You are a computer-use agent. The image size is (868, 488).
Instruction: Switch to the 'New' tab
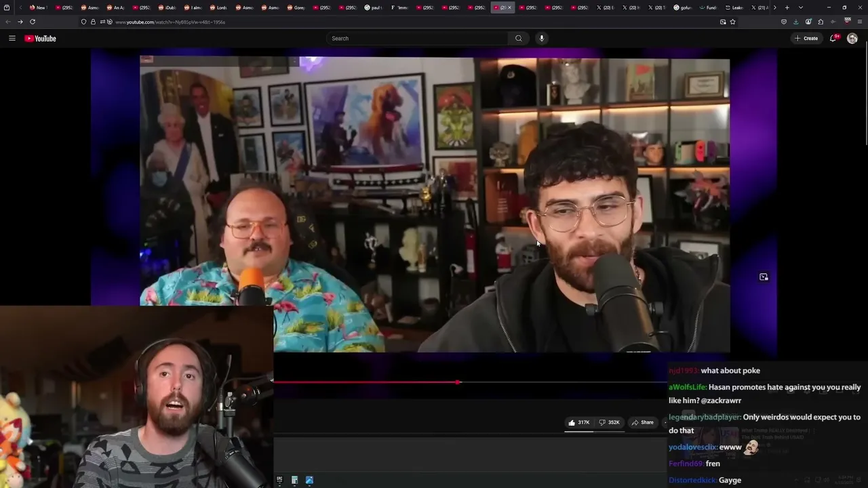point(37,7)
